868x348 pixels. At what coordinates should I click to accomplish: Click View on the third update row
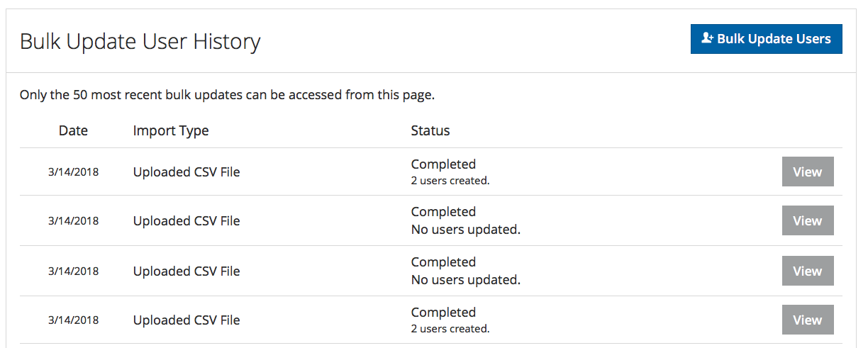(808, 271)
